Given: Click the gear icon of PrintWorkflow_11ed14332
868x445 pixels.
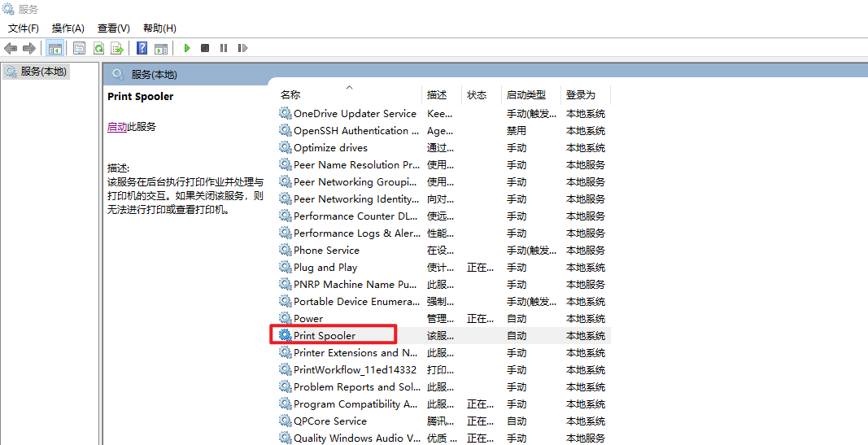Looking at the screenshot, I should click(x=285, y=369).
